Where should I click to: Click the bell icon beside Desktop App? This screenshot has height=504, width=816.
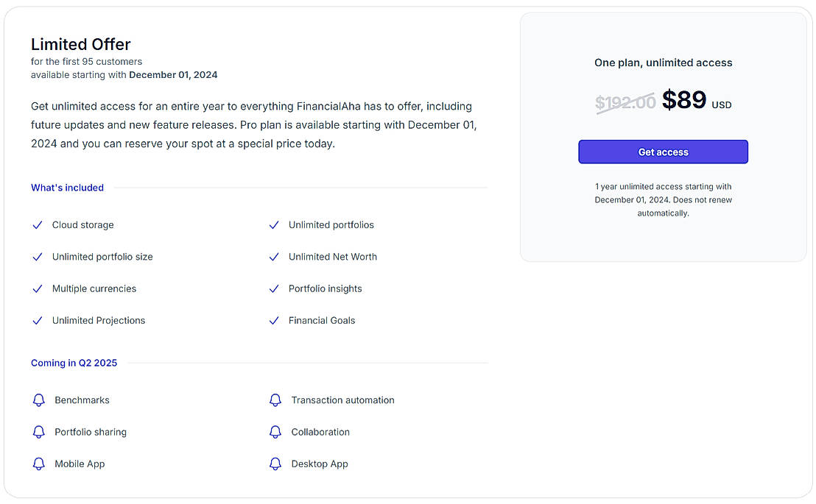click(275, 464)
